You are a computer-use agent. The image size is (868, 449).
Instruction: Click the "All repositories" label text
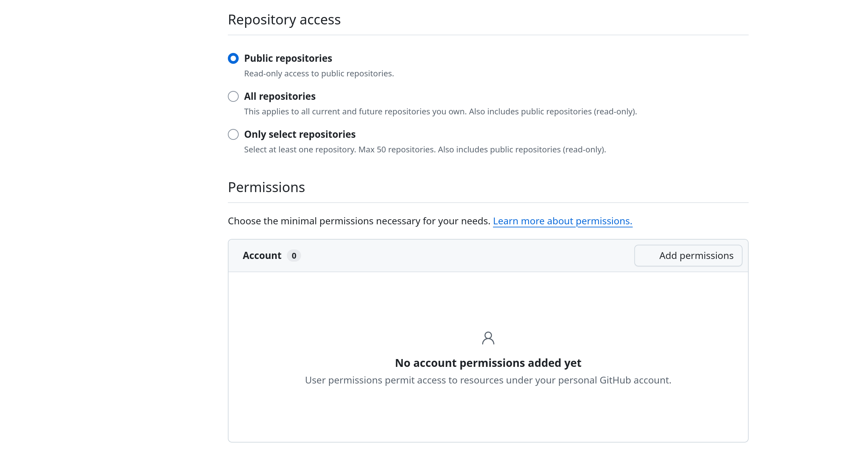(279, 96)
